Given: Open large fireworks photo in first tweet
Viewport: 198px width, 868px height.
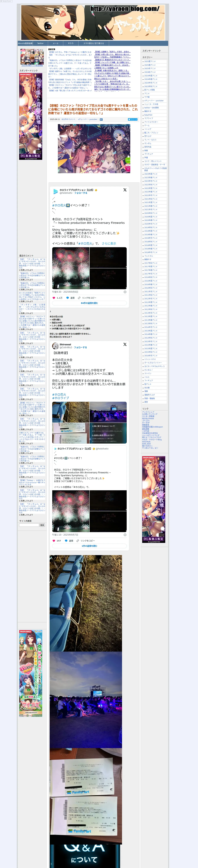Looking at the screenshot, I should [x=70, y=268].
